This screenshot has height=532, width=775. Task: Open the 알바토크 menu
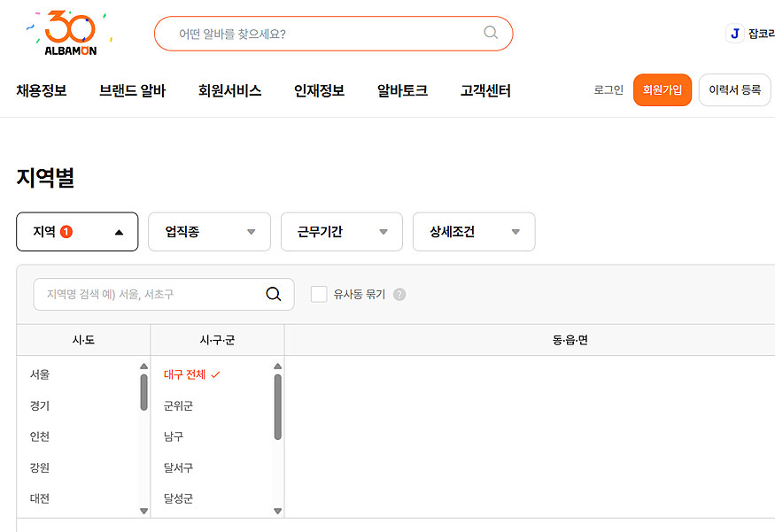pyautogui.click(x=402, y=90)
